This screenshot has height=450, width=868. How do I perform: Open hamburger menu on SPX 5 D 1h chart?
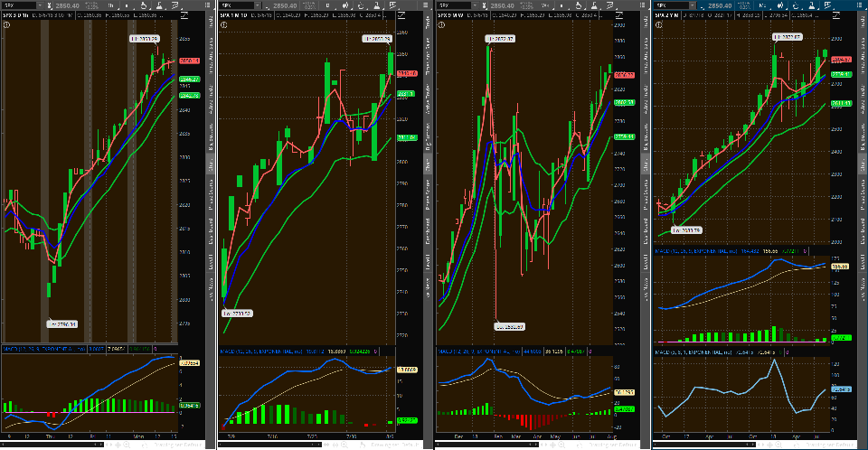tap(208, 5)
